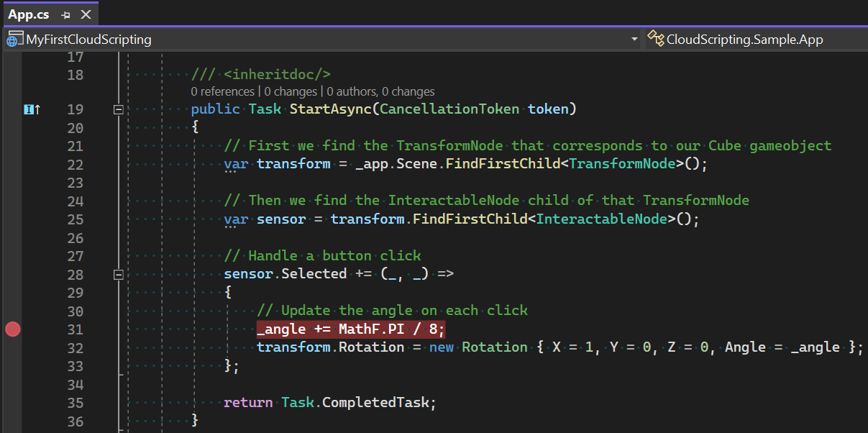Collapse the StartAsync method body
The height and width of the screenshot is (433, 868).
[x=118, y=109]
